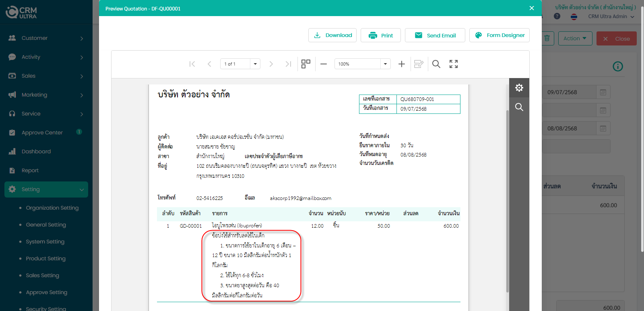Open the Approve Center menu
The height and width of the screenshot is (311, 644).
click(42, 133)
